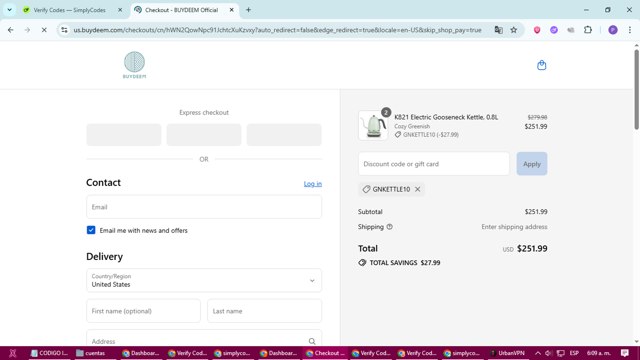Click the ESP language indicator
The width and height of the screenshot is (640, 360).
(574, 353)
